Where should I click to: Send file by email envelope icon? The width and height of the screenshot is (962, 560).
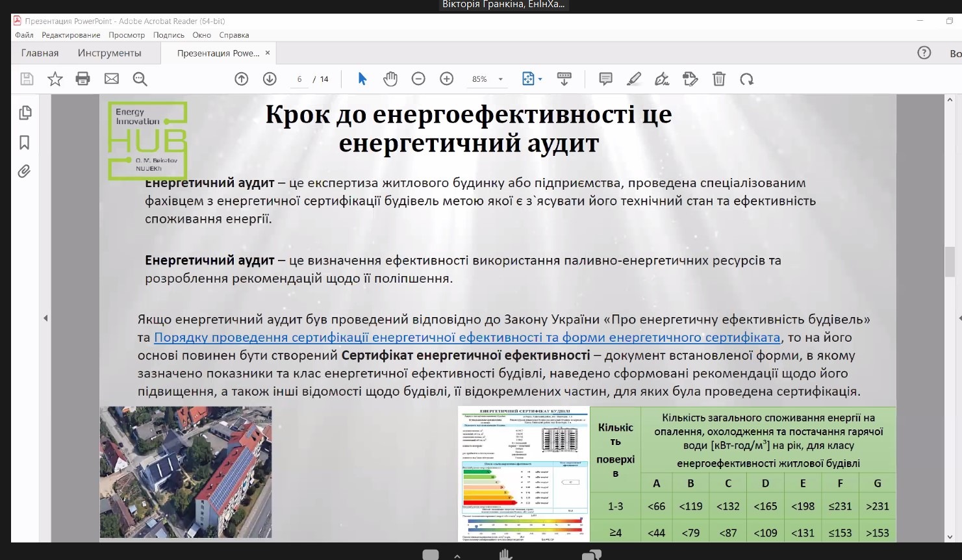(x=112, y=79)
